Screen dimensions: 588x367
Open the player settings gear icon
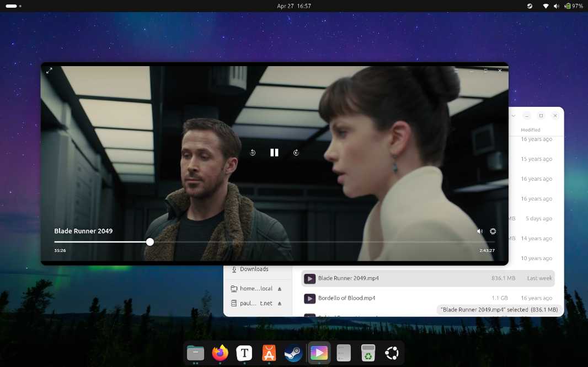(x=493, y=231)
